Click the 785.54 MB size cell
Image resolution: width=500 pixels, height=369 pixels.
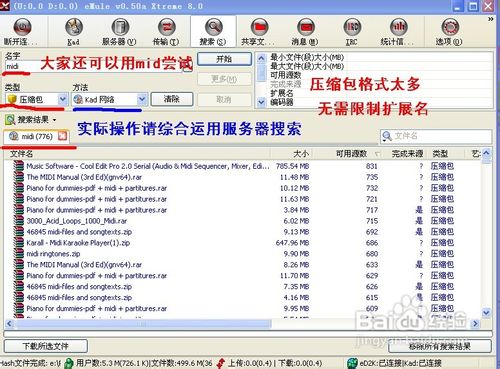tap(293, 166)
